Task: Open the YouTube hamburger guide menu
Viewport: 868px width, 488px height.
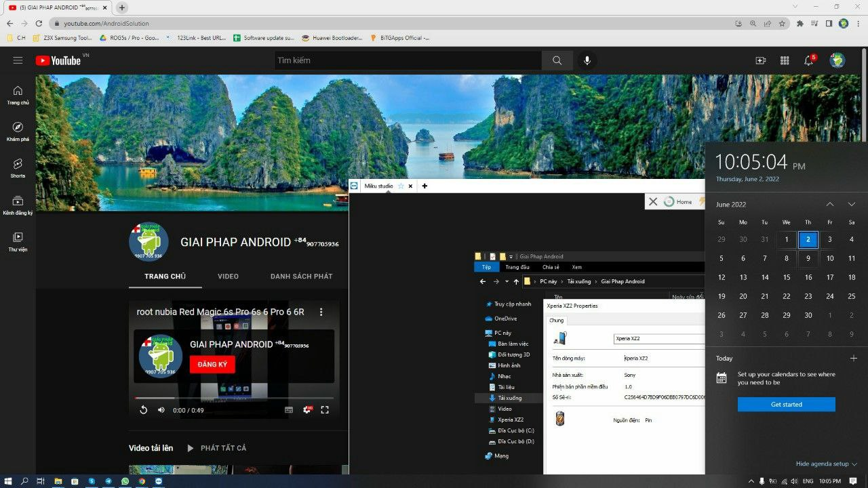Action: click(x=18, y=60)
